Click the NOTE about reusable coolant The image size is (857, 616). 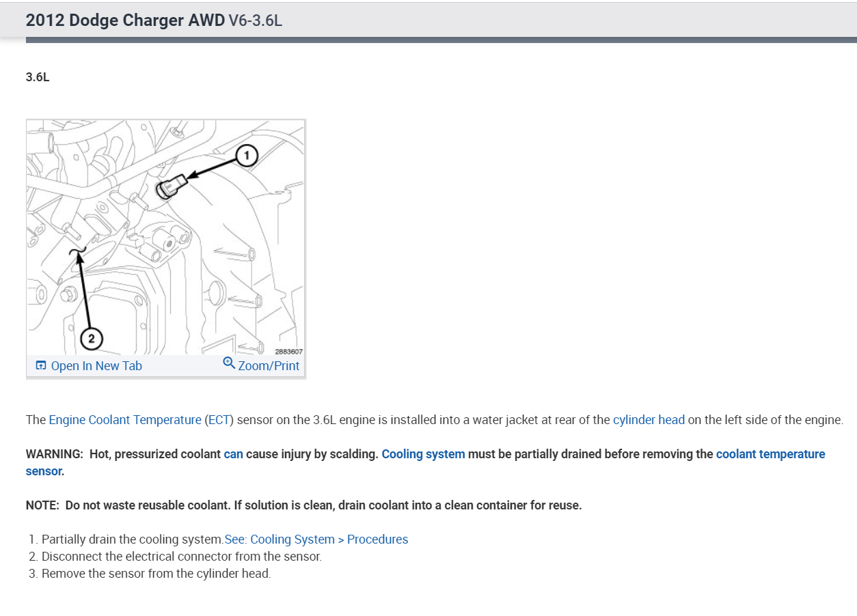[x=304, y=505]
